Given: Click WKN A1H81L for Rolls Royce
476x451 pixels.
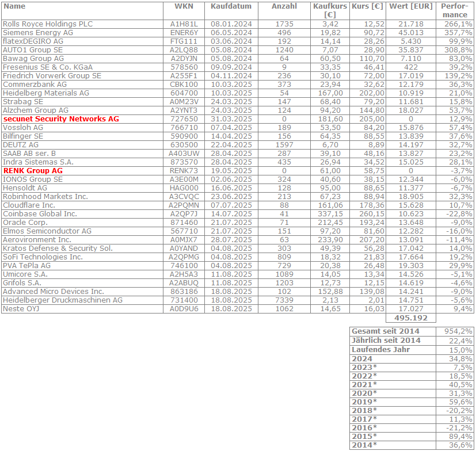Looking at the screenshot, I should (184, 24).
